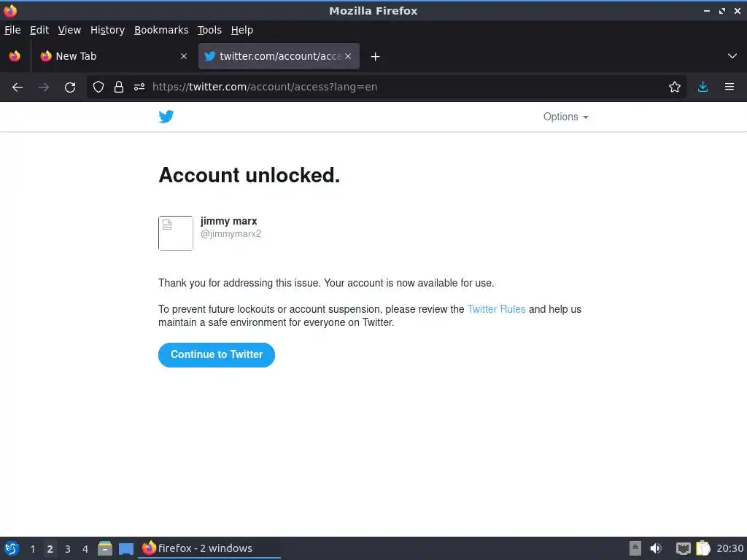Click the forward navigation arrow
The image size is (747, 560).
coord(44,87)
